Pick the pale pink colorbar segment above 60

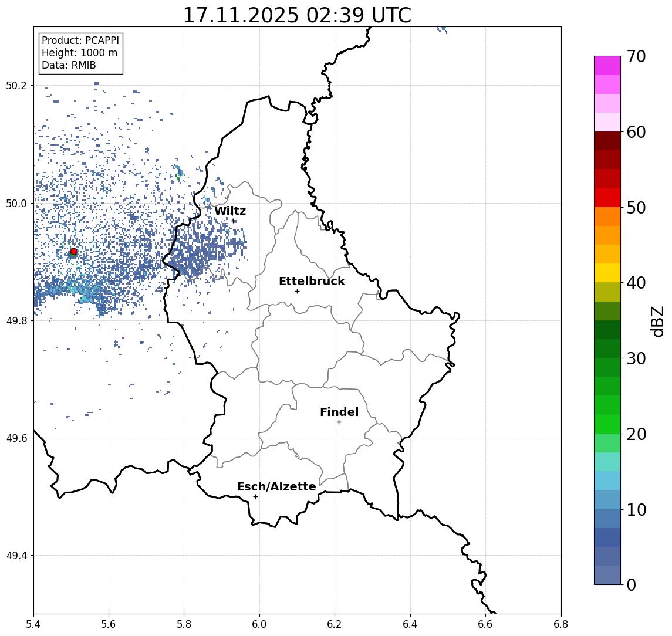(607, 122)
